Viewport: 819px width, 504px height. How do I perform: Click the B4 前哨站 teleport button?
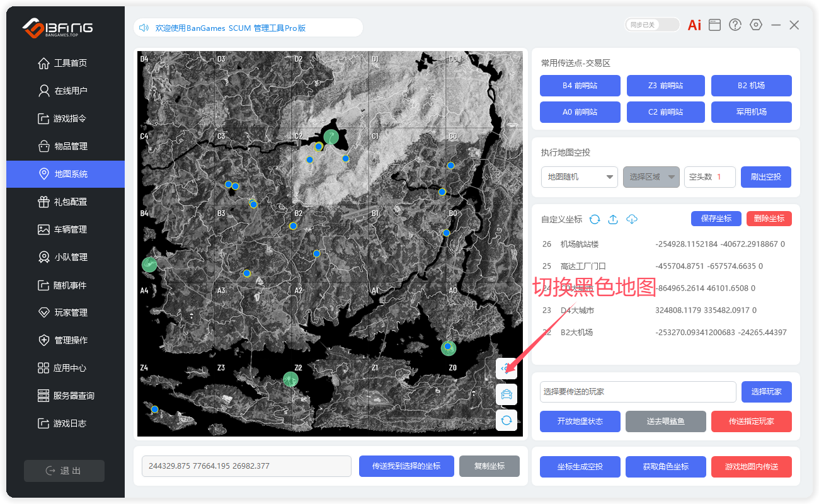tap(580, 86)
